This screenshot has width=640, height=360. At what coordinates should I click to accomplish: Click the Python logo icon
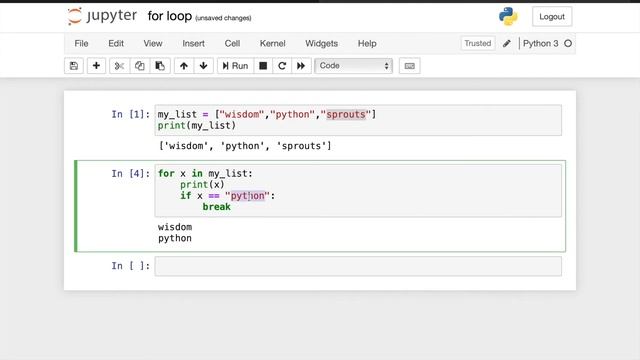508,16
